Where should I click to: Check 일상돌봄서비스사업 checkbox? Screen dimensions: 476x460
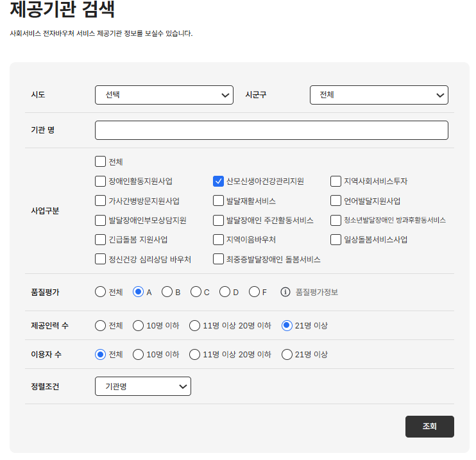pyautogui.click(x=336, y=239)
